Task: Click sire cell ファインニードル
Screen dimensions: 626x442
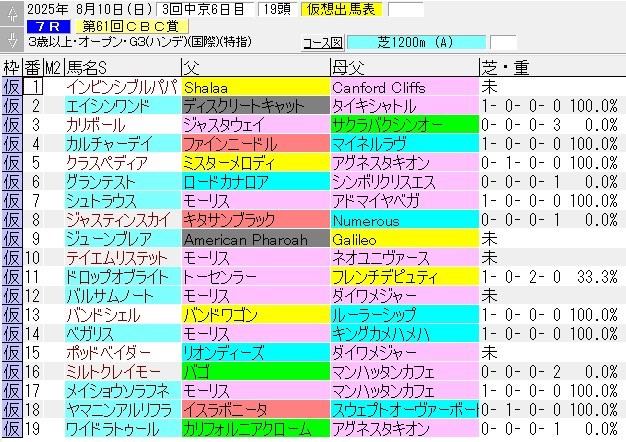Action: pos(256,144)
